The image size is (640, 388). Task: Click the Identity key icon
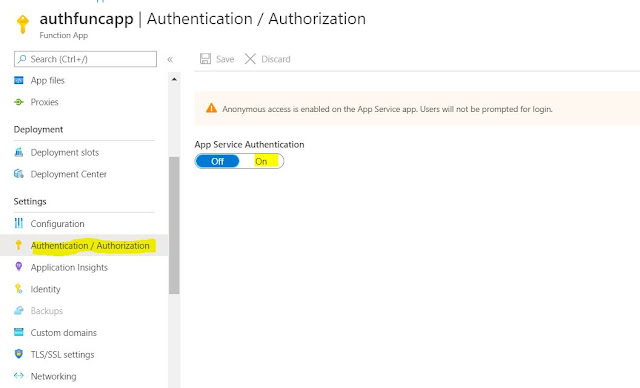[x=19, y=289]
